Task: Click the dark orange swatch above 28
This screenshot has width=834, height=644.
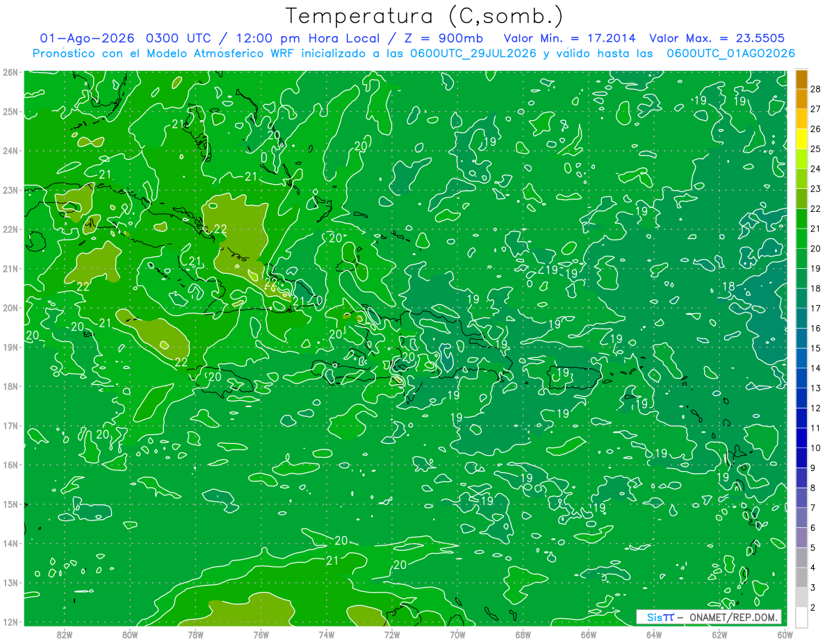Action: click(801, 81)
